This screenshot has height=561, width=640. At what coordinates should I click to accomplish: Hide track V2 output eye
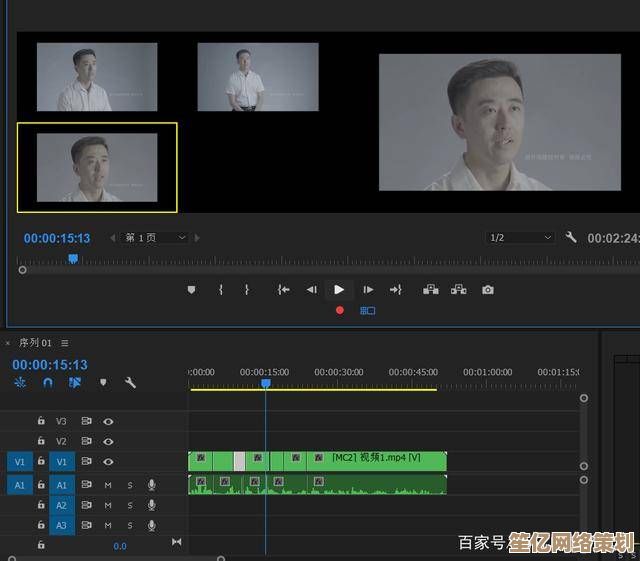tap(108, 441)
